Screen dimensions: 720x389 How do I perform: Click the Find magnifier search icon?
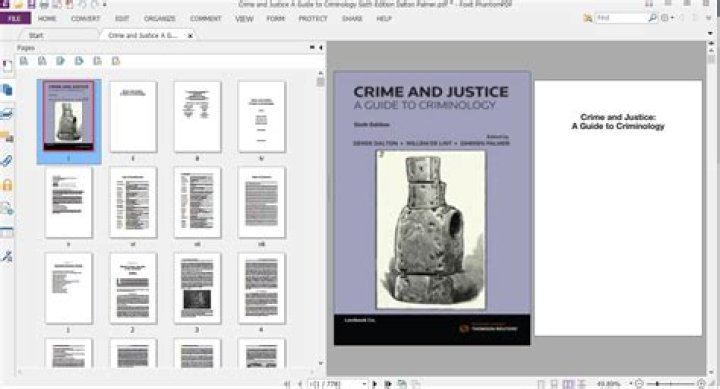point(652,18)
